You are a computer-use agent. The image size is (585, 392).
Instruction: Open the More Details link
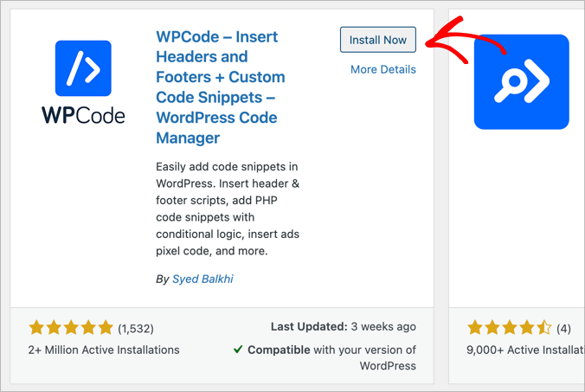point(382,69)
